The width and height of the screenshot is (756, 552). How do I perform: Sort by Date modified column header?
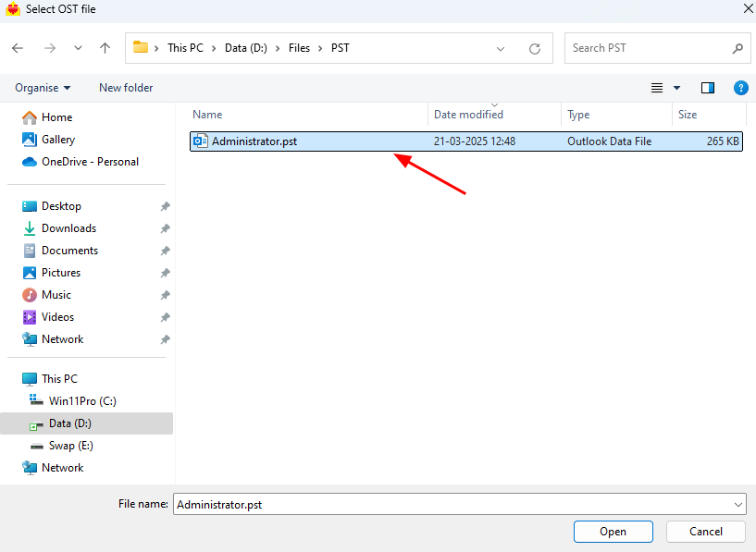468,115
